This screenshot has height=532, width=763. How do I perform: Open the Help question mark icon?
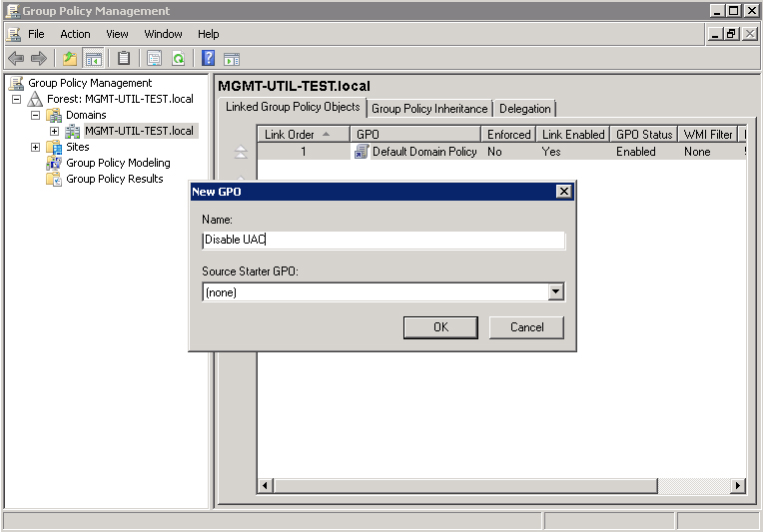click(x=208, y=59)
